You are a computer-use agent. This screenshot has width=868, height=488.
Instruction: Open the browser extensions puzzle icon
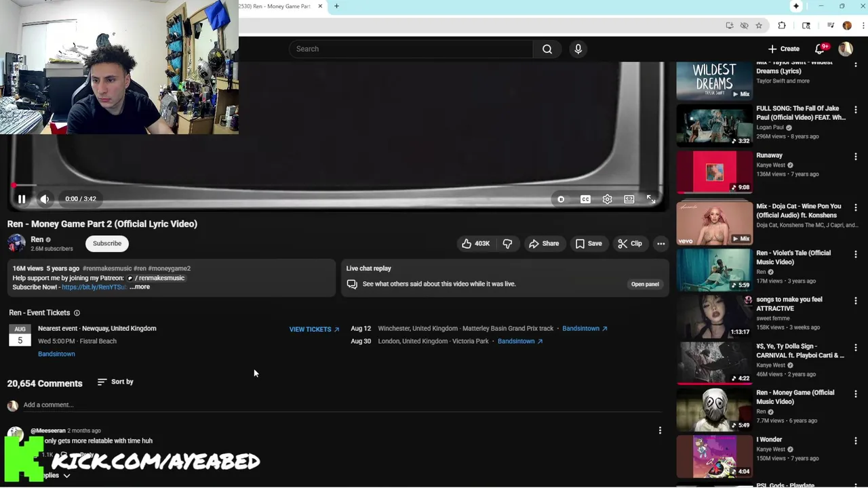(x=782, y=26)
